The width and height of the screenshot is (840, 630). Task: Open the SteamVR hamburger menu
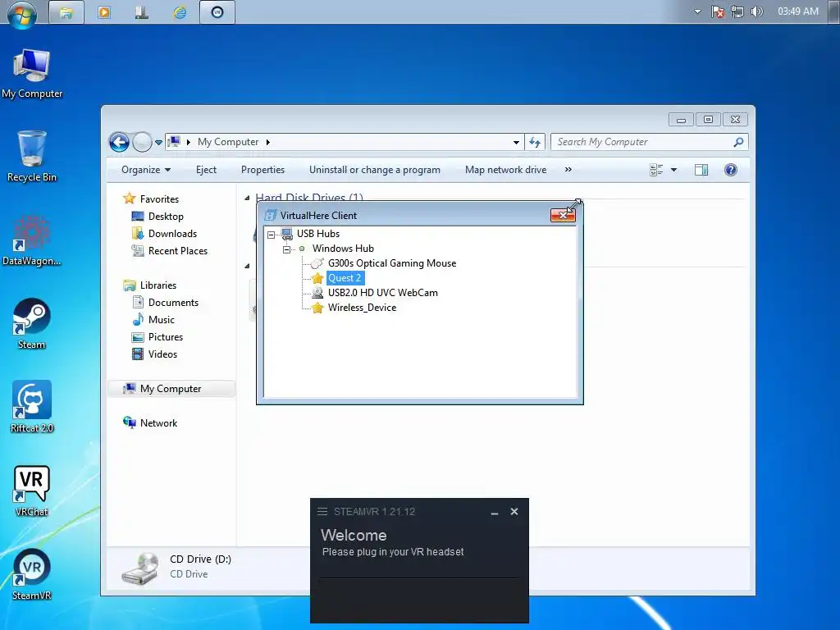[x=322, y=512]
